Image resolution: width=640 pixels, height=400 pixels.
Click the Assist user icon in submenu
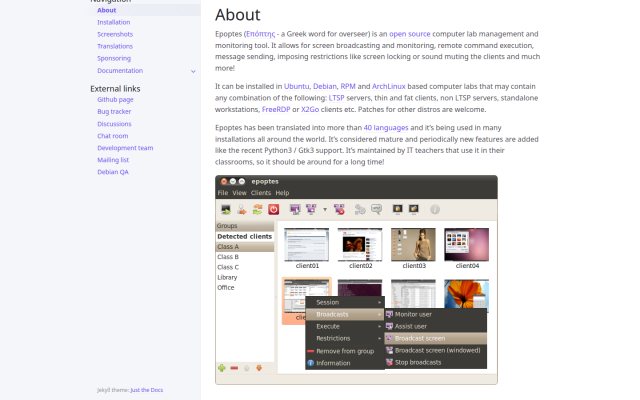(x=389, y=326)
